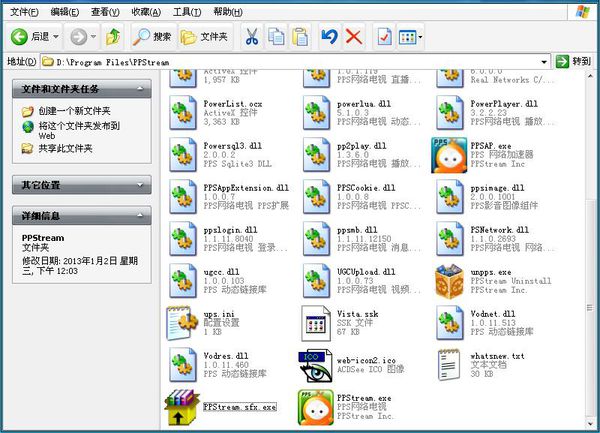This screenshot has width=600, height=433.
Task: Click the Undo toolbar icon
Action: (x=329, y=36)
